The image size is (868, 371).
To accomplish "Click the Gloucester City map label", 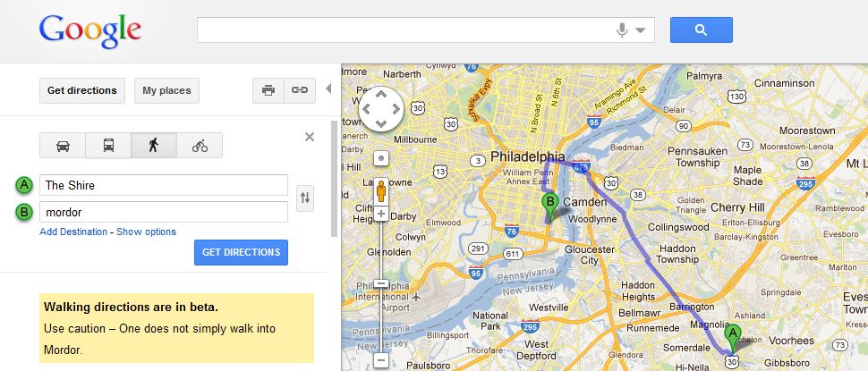I will point(589,255).
